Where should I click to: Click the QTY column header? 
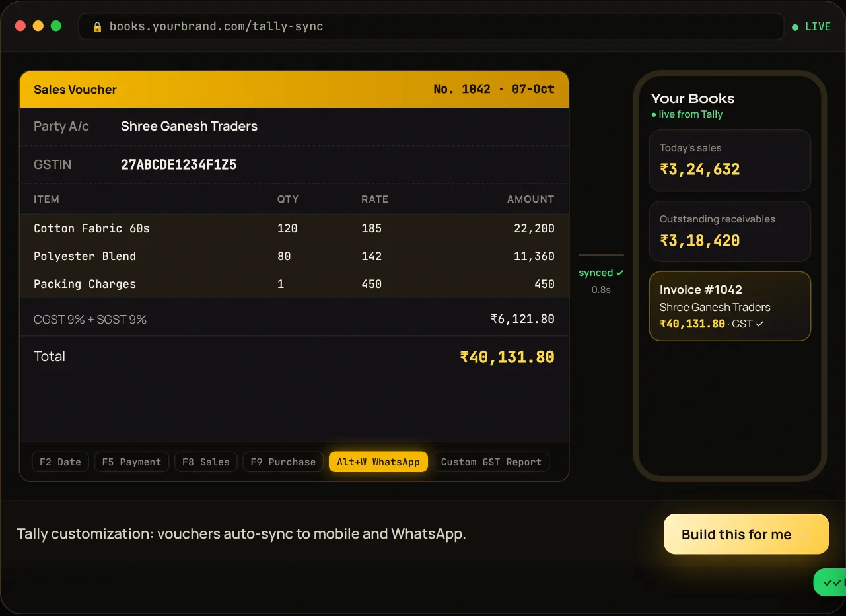288,199
